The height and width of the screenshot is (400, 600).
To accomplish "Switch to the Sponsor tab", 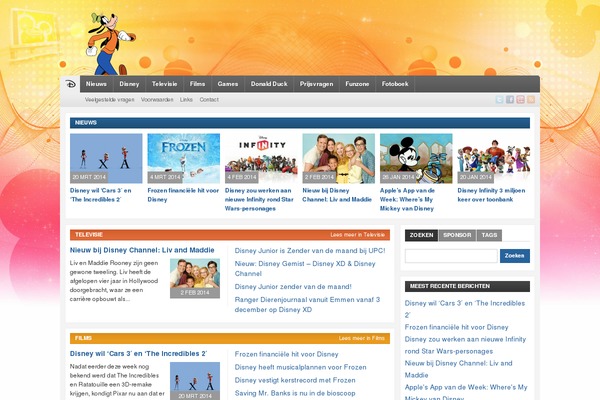I will (457, 235).
